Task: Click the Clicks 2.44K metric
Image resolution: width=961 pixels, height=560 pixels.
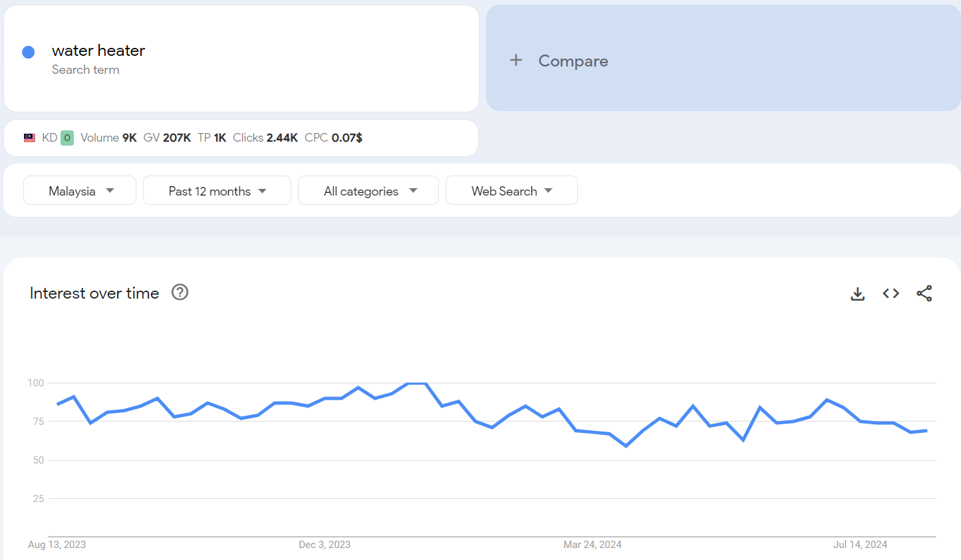Action: coord(265,138)
